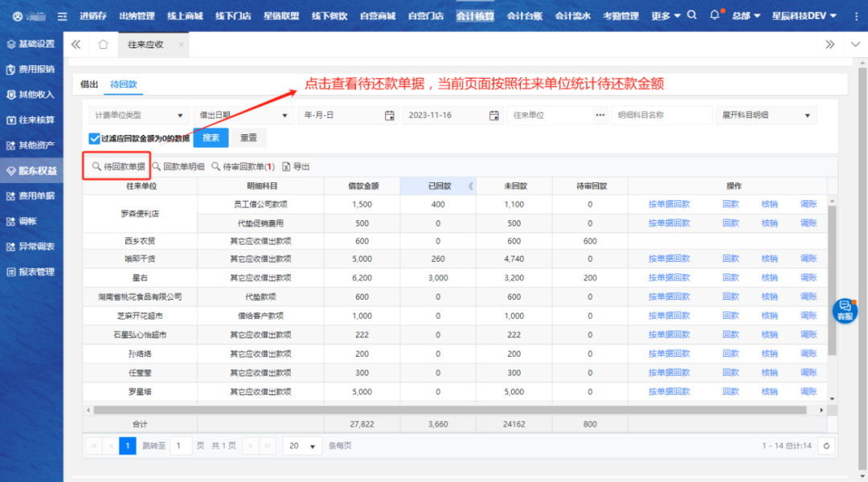868x482 pixels.
Task: Click 导出 export icon button
Action: 296,167
